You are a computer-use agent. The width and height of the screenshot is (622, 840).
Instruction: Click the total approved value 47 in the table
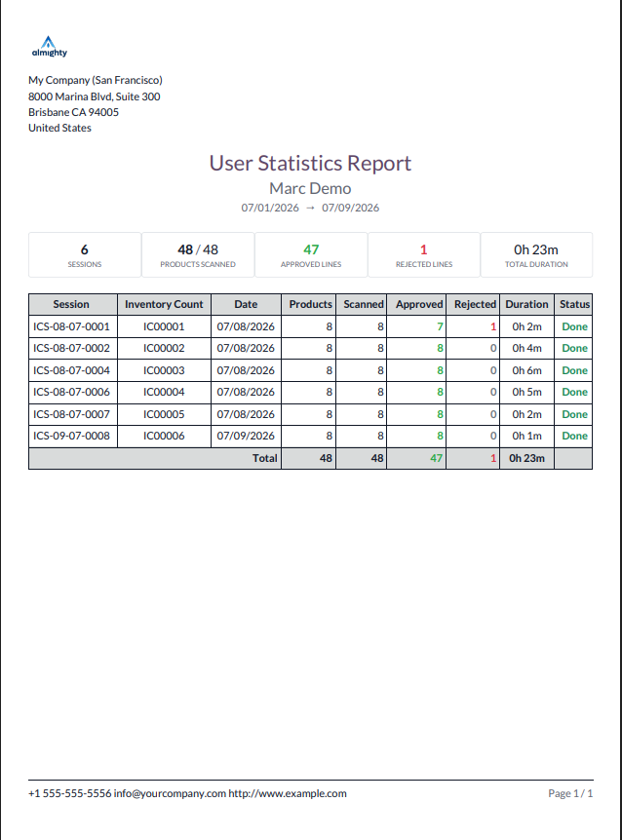pyautogui.click(x=437, y=459)
